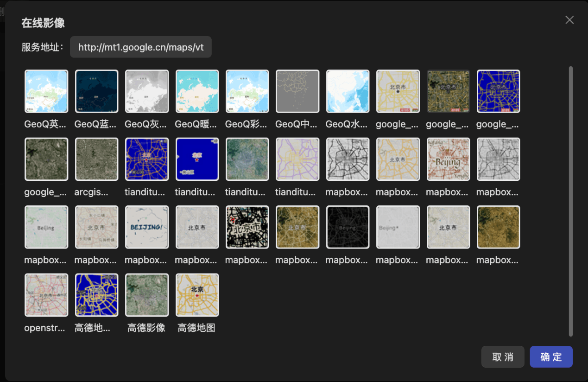This screenshot has width=588, height=382.
Task: Select the GeoQ中 boundary-lines map thumbnail
Action: tap(297, 91)
